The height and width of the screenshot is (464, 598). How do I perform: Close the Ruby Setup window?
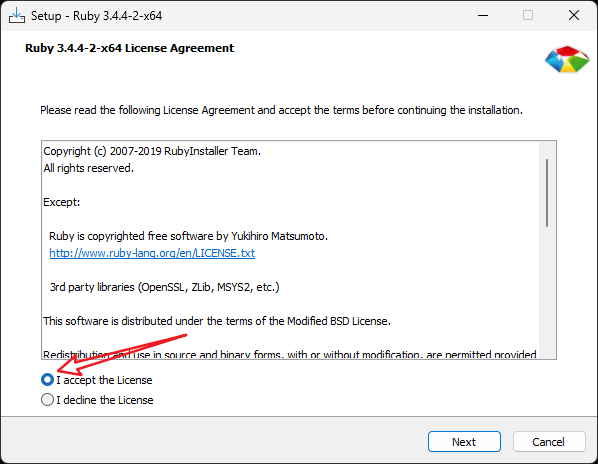pos(574,16)
